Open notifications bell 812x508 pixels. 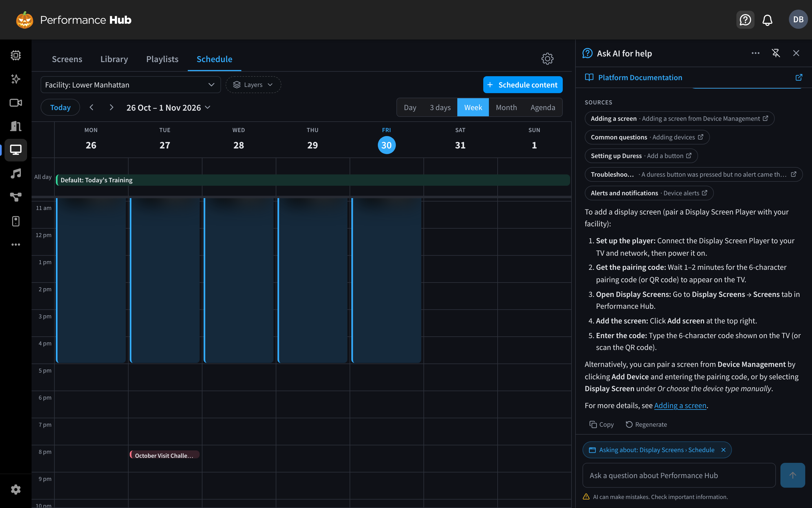click(767, 20)
